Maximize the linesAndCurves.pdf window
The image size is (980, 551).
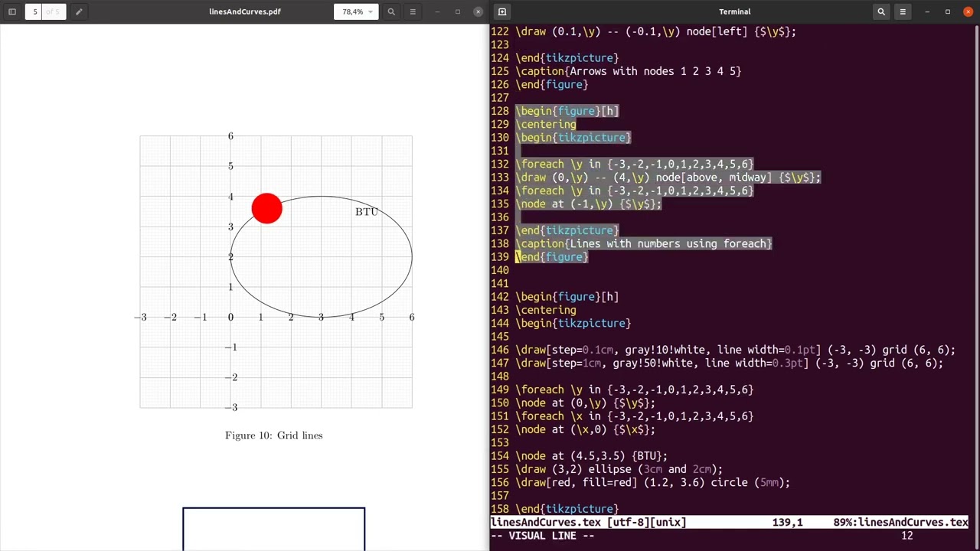[x=458, y=11]
